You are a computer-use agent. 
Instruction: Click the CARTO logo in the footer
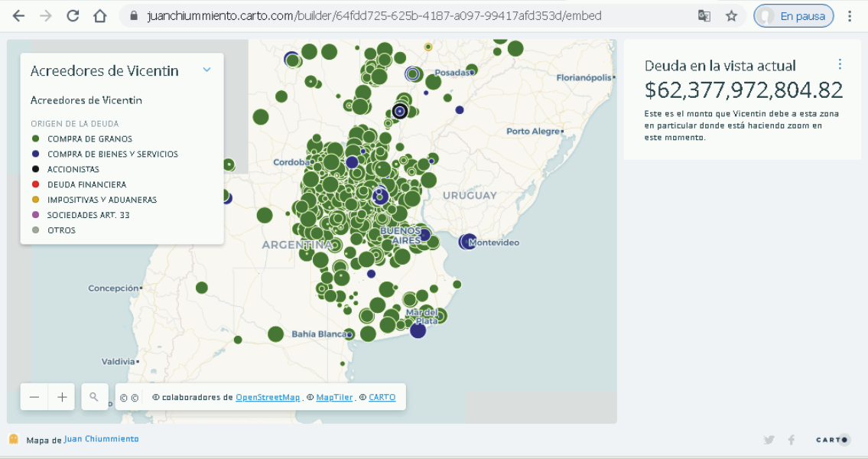click(x=832, y=440)
